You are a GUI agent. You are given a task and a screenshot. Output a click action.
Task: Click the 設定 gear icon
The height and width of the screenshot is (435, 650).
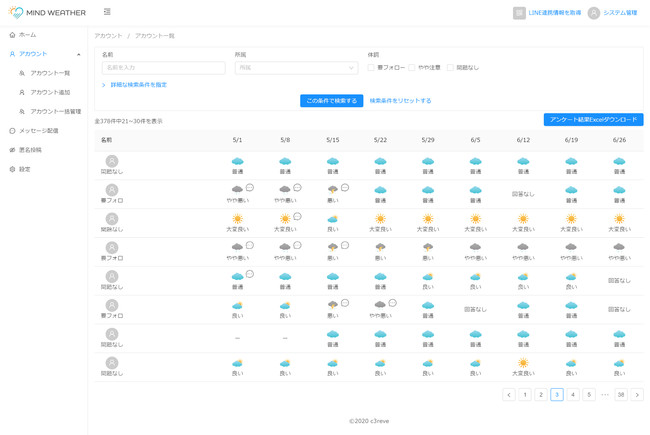pyautogui.click(x=12, y=169)
